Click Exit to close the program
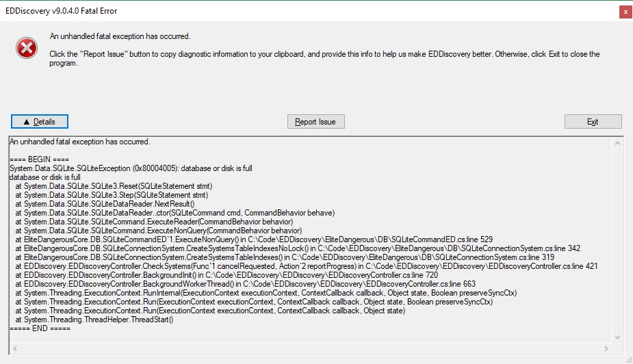 click(593, 122)
